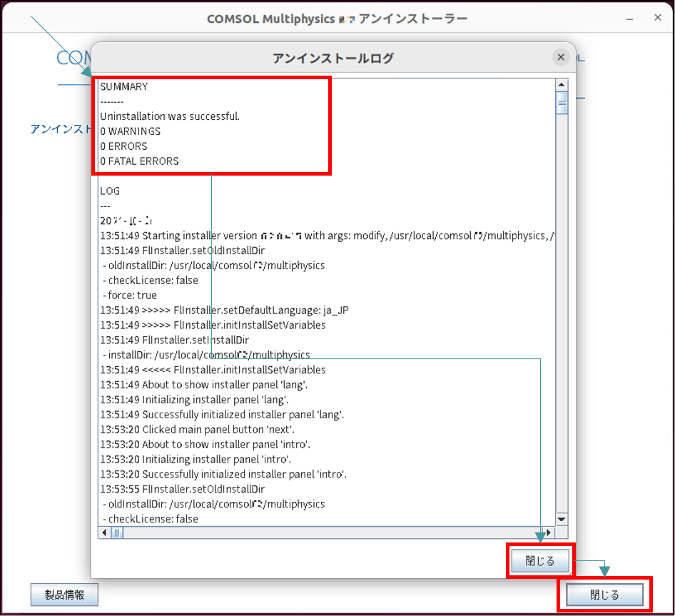
Task: Minimize the COMSOL uninstaller window
Action: point(629,19)
